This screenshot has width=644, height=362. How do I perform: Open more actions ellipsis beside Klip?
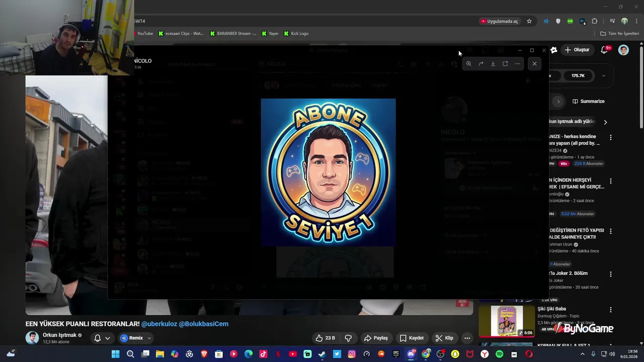[467, 338]
